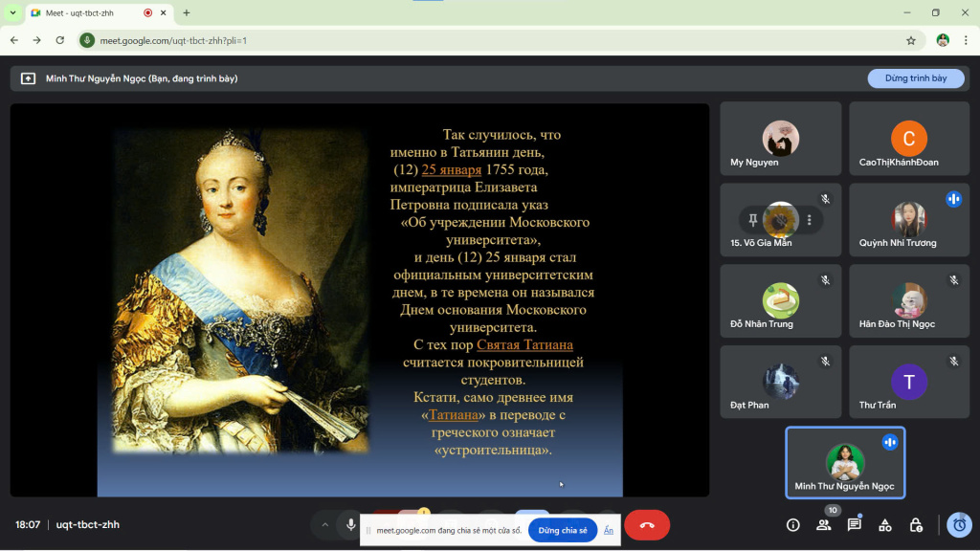
Task: Click the Elizabeth portrait on the slide
Action: (x=240, y=291)
